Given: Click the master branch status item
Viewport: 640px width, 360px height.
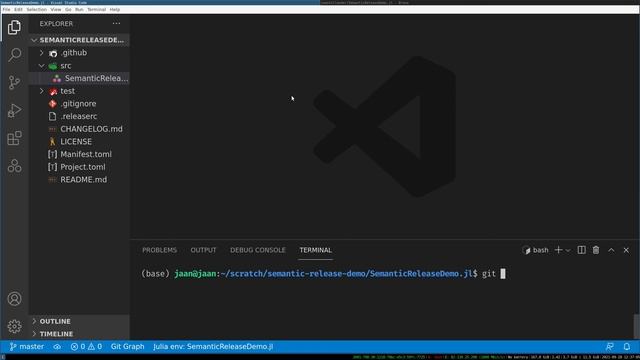Looking at the screenshot, I should pyautogui.click(x=27, y=347).
